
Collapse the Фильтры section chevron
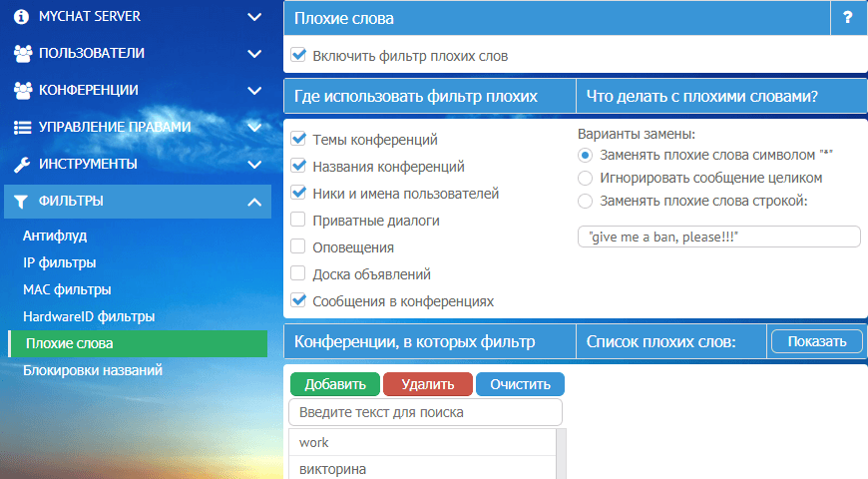point(254,203)
